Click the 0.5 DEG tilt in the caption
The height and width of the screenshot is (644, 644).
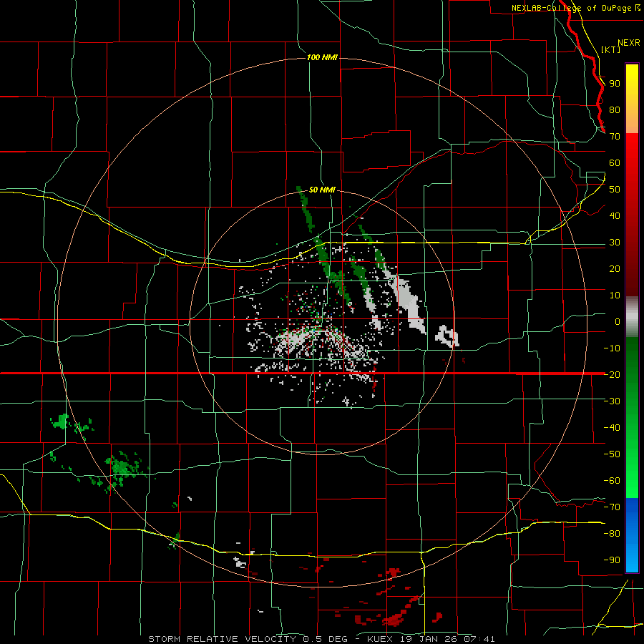tap(326, 639)
